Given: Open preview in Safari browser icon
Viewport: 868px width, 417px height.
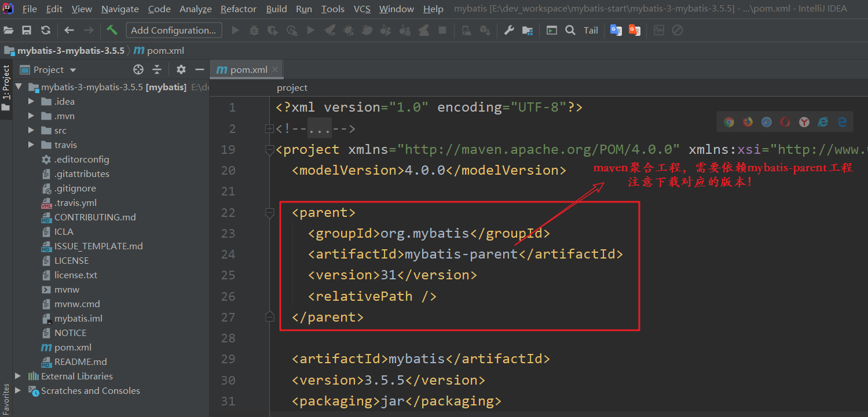Looking at the screenshot, I should (x=767, y=121).
